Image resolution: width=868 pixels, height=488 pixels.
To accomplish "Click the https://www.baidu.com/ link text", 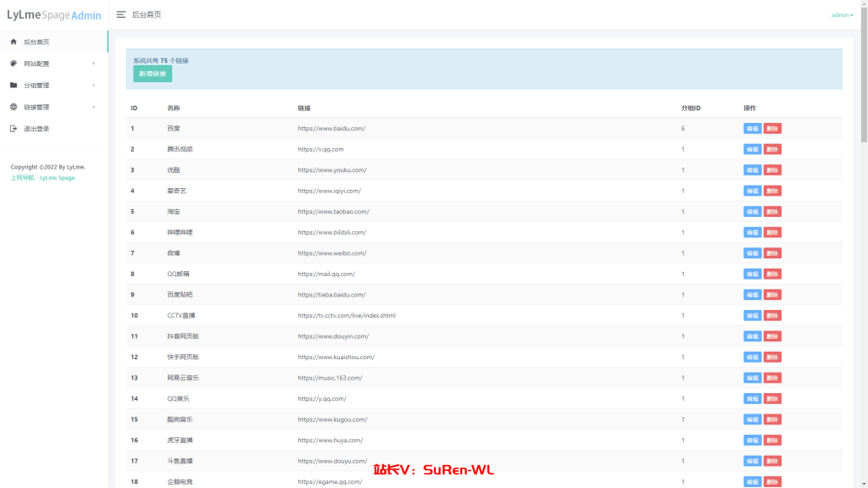I will [x=331, y=129].
